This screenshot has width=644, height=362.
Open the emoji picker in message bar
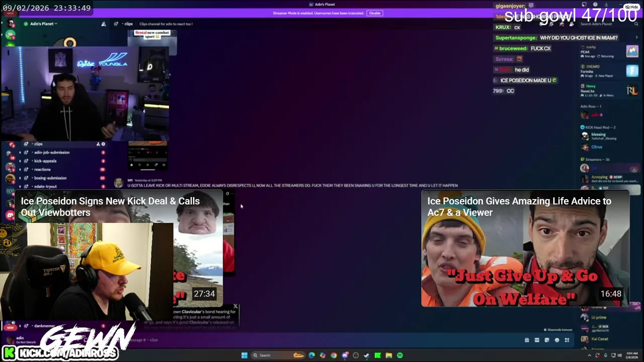pos(557,340)
